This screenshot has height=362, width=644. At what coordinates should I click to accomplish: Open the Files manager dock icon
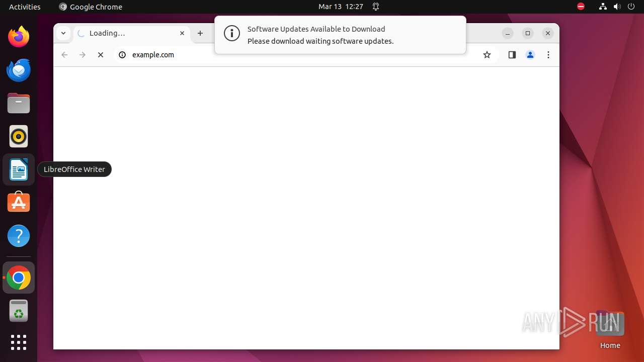pos(19,103)
